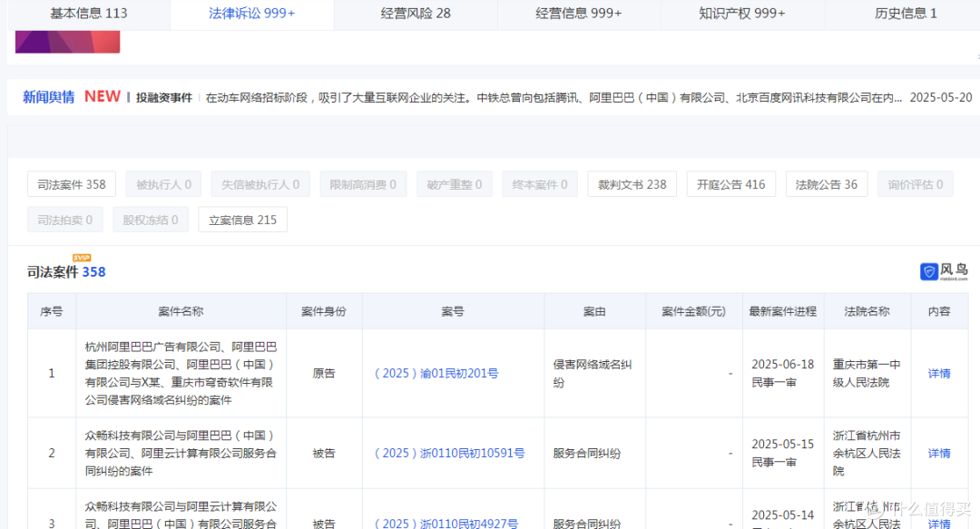Click the 案件身份 column header
Screen dimensions: 980x529
[x=324, y=311]
